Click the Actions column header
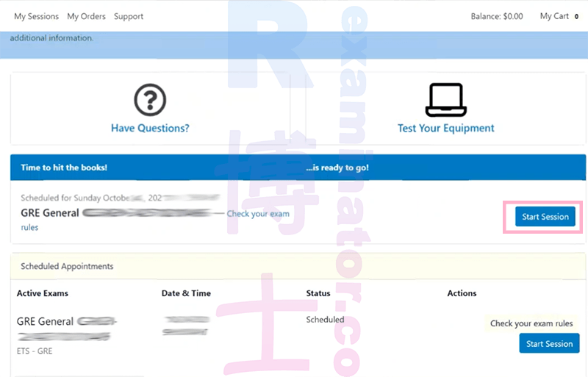 pyautogui.click(x=462, y=293)
